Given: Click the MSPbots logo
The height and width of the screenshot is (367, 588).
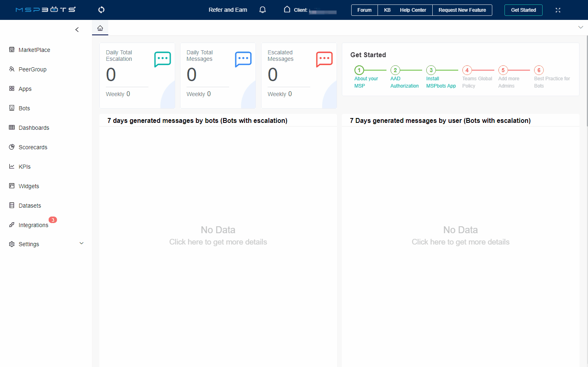Looking at the screenshot, I should 45,10.
